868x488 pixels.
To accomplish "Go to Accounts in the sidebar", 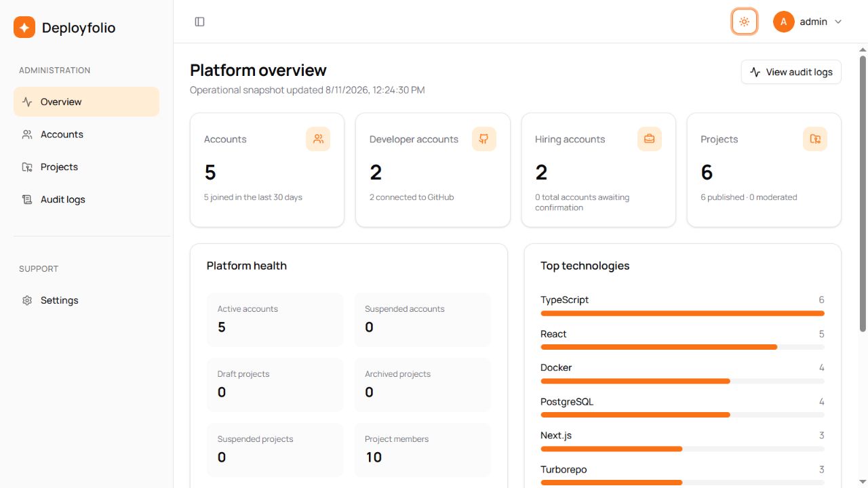I will [x=86, y=134].
